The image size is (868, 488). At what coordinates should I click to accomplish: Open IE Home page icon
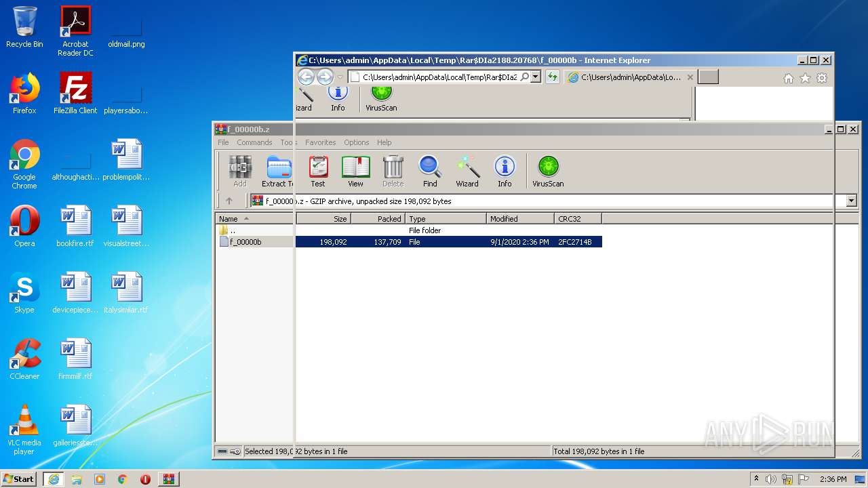(789, 78)
